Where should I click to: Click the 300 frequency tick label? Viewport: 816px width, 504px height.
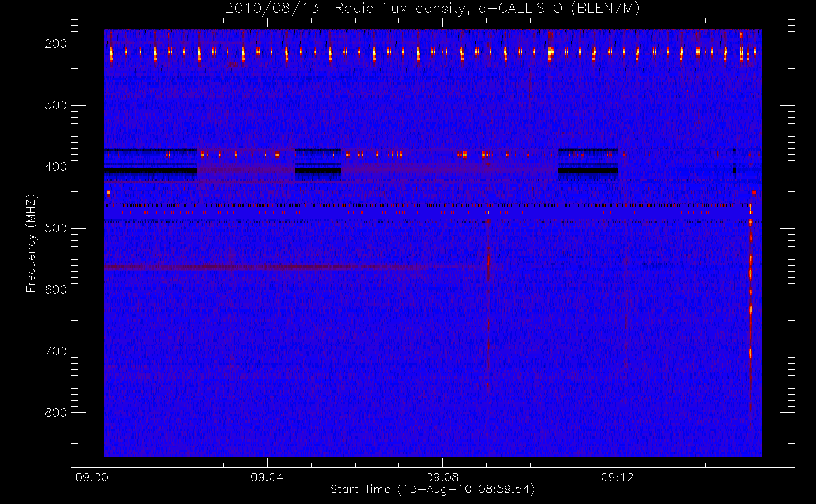pos(55,105)
